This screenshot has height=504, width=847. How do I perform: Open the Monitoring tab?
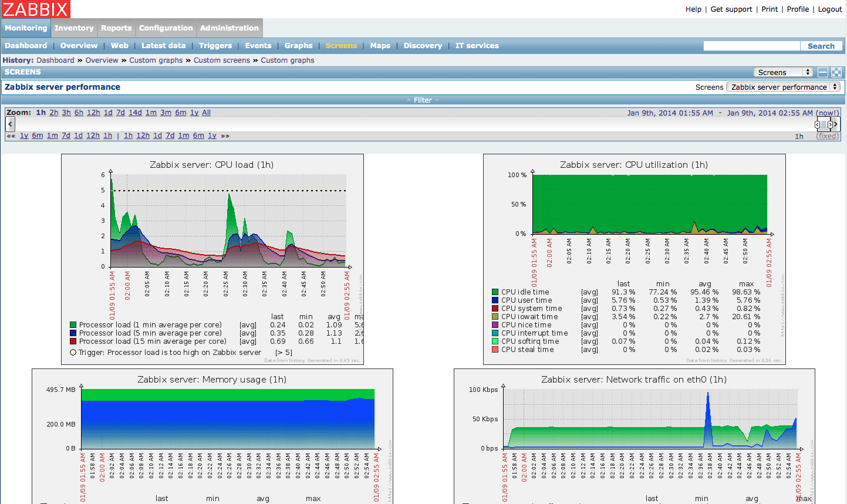26,28
